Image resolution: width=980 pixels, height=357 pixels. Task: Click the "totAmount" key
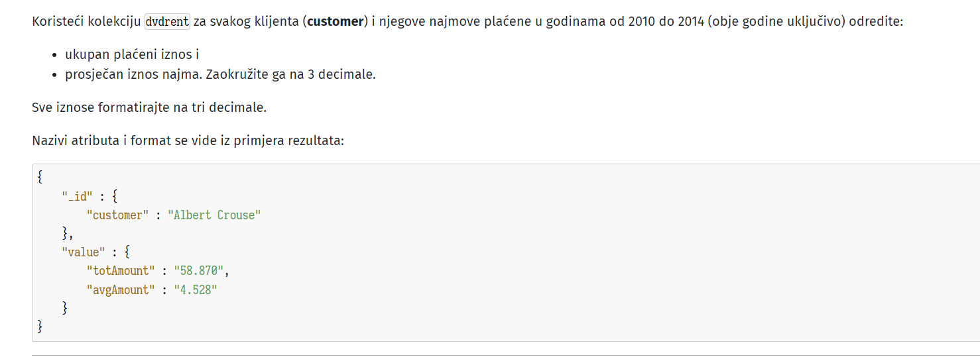point(121,271)
